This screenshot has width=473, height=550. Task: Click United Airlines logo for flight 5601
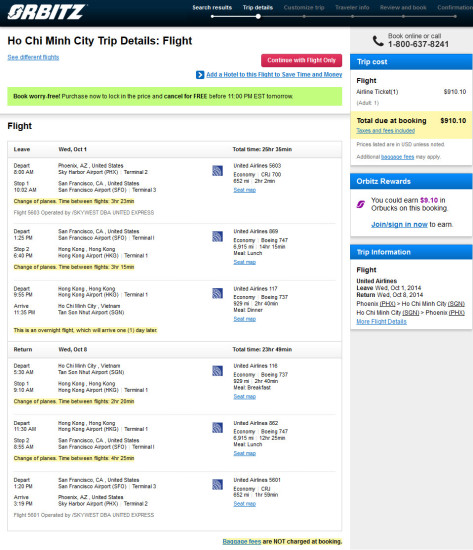tap(217, 485)
